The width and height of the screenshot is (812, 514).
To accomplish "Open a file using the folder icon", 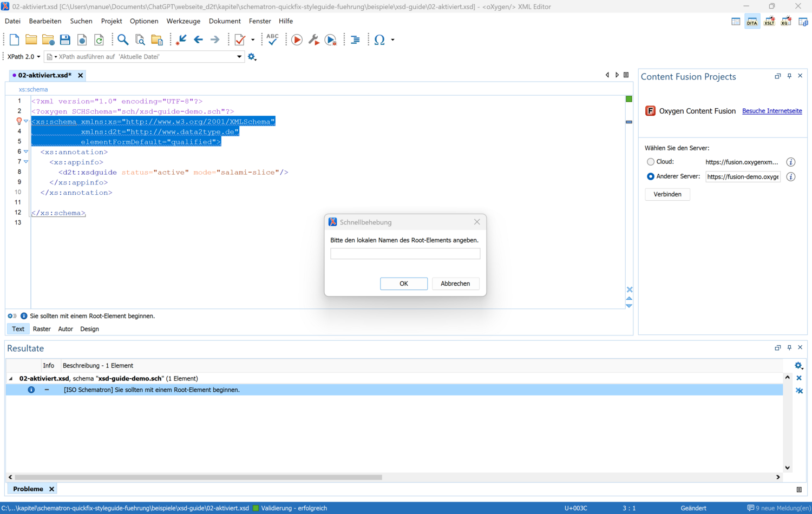I will [x=31, y=39].
